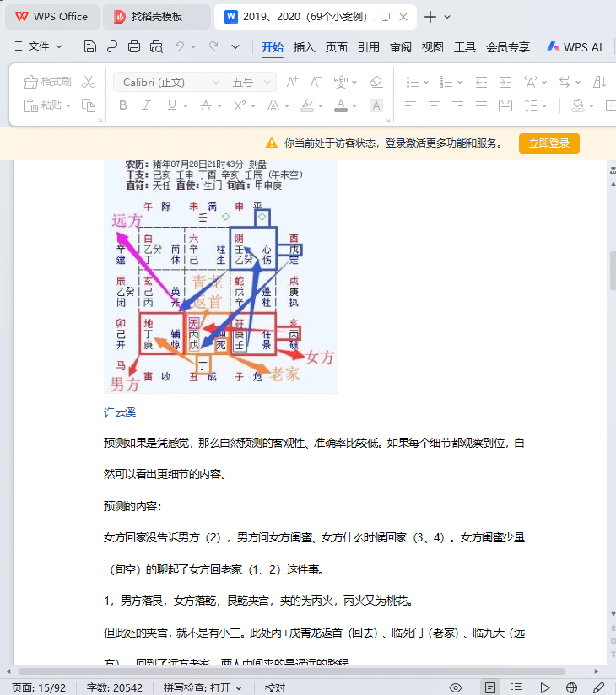Click the new tab plus button
Screen dimensions: 616x695
[x=430, y=17]
